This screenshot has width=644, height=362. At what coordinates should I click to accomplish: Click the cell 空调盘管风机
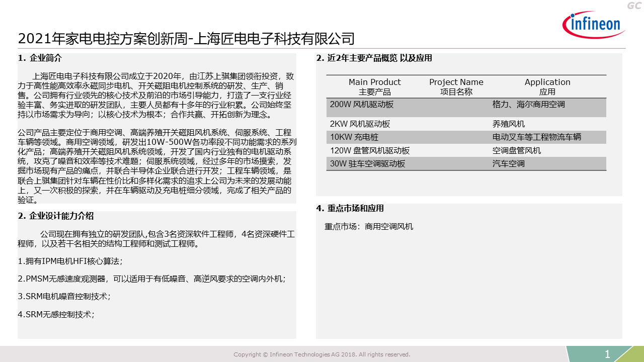[517, 150]
